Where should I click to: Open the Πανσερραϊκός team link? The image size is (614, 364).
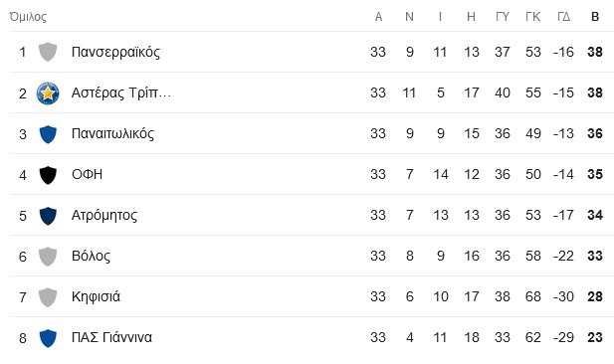pyautogui.click(x=115, y=52)
